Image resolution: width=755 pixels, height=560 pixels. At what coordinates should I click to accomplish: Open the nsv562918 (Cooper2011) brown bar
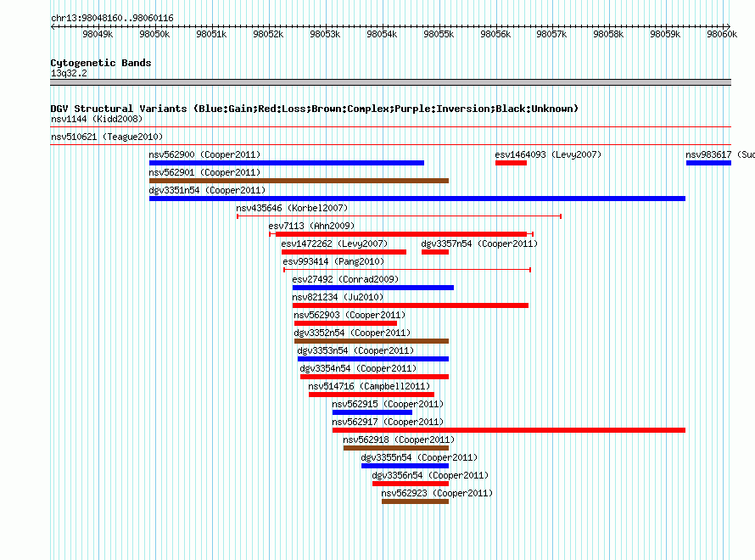click(396, 448)
